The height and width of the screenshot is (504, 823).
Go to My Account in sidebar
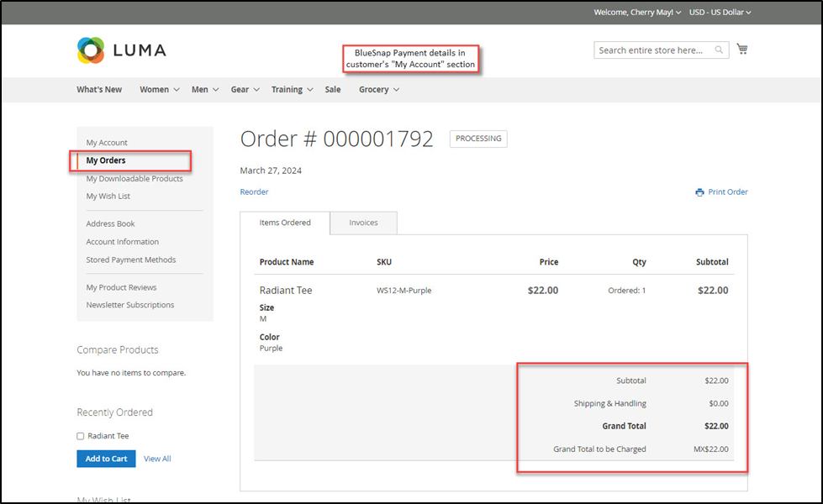click(x=107, y=143)
